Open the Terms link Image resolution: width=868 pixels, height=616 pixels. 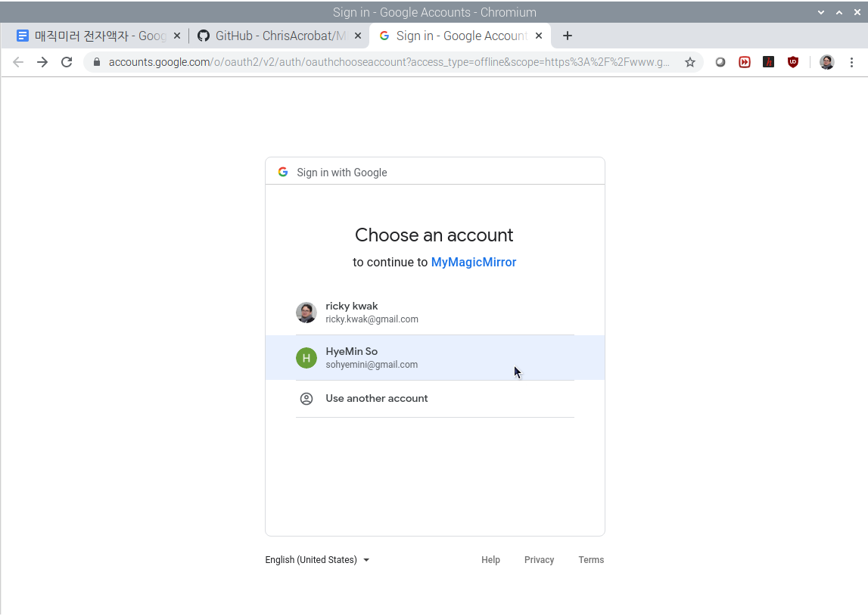(x=591, y=560)
